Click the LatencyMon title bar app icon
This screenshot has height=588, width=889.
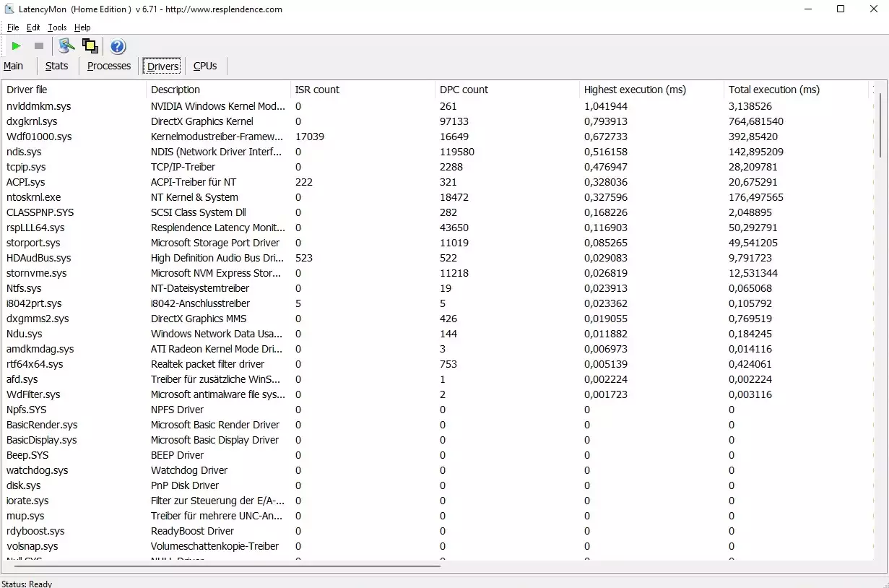click(x=9, y=9)
